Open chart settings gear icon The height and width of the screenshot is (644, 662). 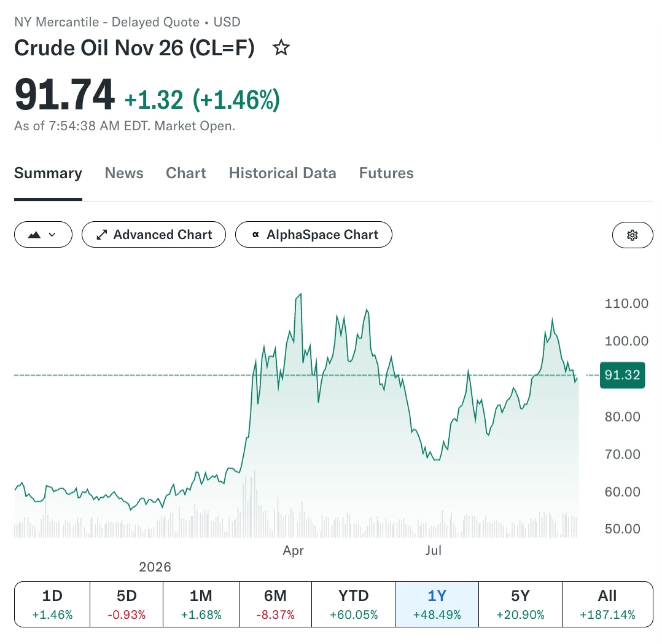pos(632,235)
